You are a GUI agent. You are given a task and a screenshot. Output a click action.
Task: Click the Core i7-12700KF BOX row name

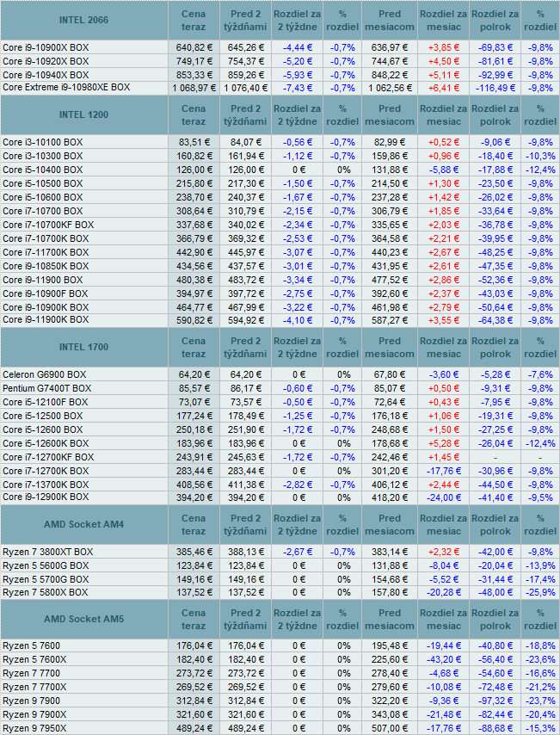pyautogui.click(x=48, y=458)
